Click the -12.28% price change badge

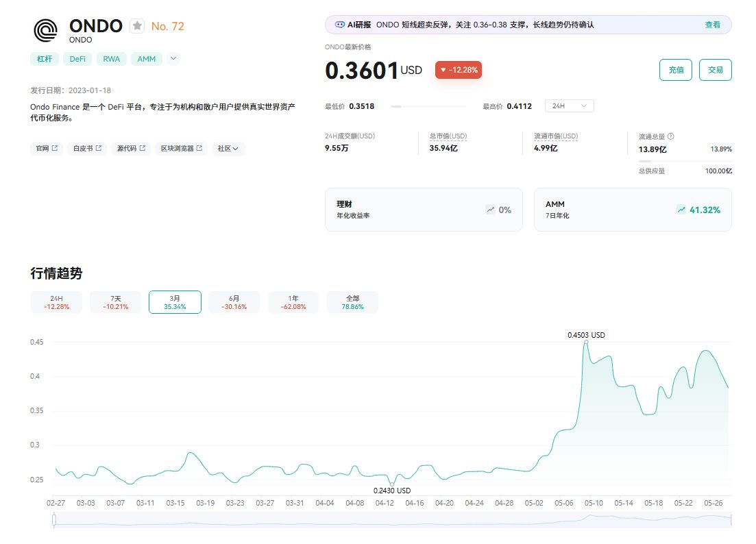tap(458, 70)
